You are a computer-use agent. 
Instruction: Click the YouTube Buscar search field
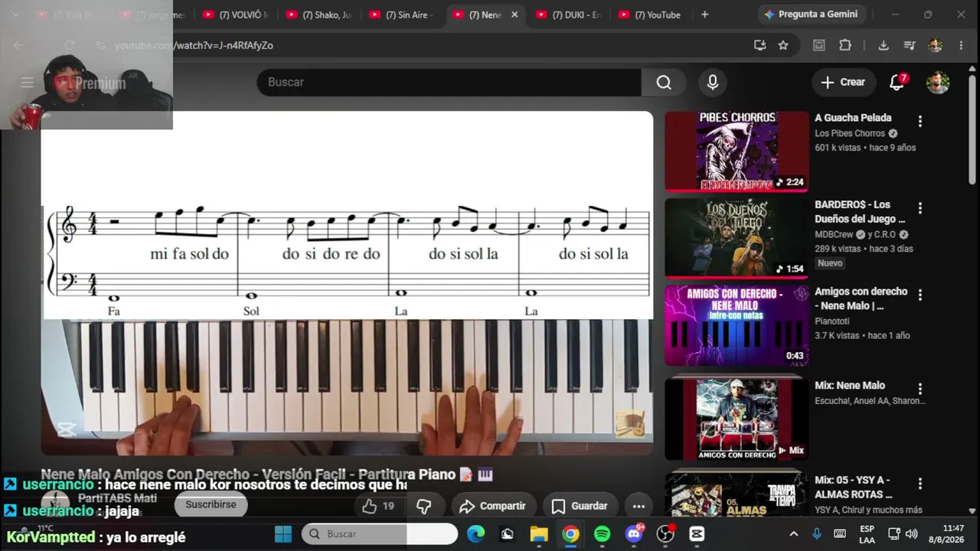(449, 83)
